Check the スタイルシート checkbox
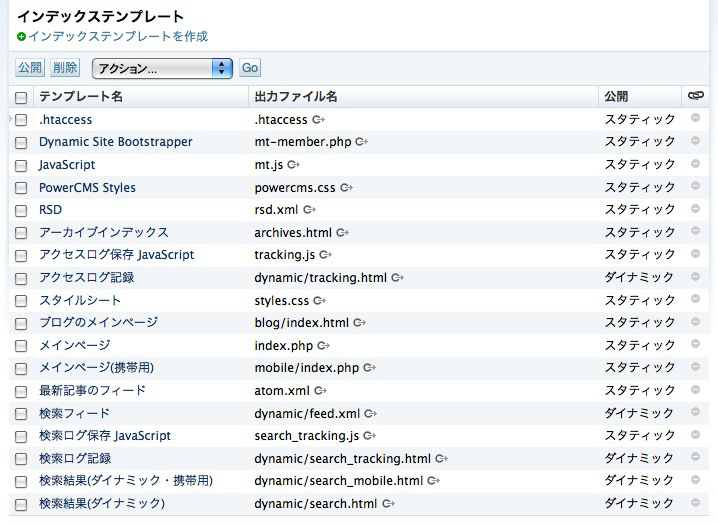Viewport: 718px width, 525px height. click(x=21, y=301)
